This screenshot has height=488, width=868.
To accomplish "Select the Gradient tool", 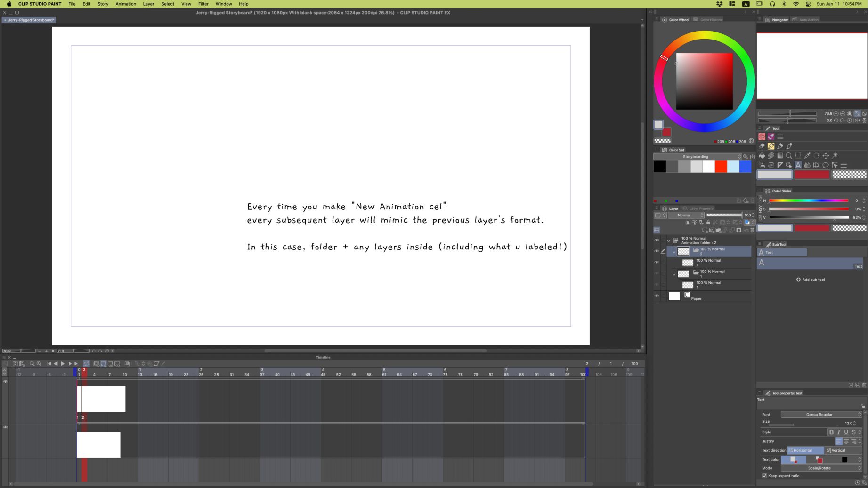I will pos(780,156).
